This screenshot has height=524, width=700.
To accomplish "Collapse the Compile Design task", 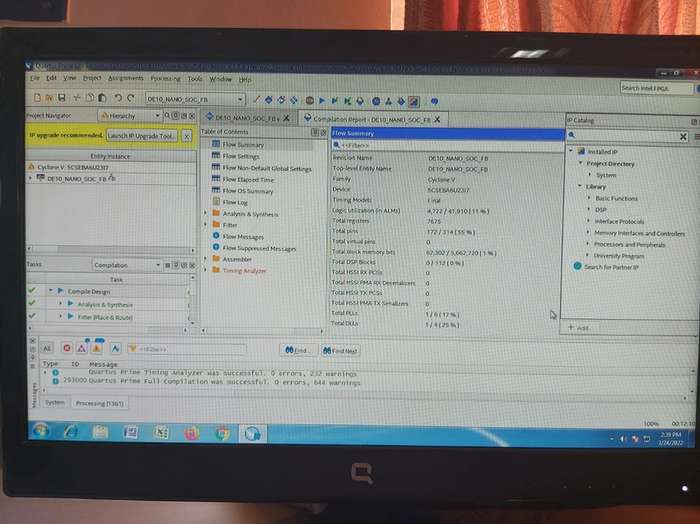I will tap(51, 290).
